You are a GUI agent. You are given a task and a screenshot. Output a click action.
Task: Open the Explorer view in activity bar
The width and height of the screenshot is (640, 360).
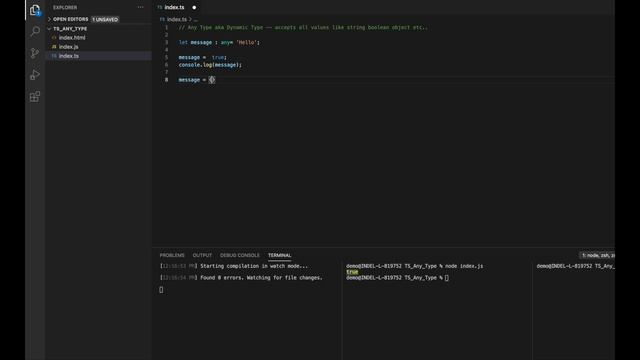click(x=35, y=10)
